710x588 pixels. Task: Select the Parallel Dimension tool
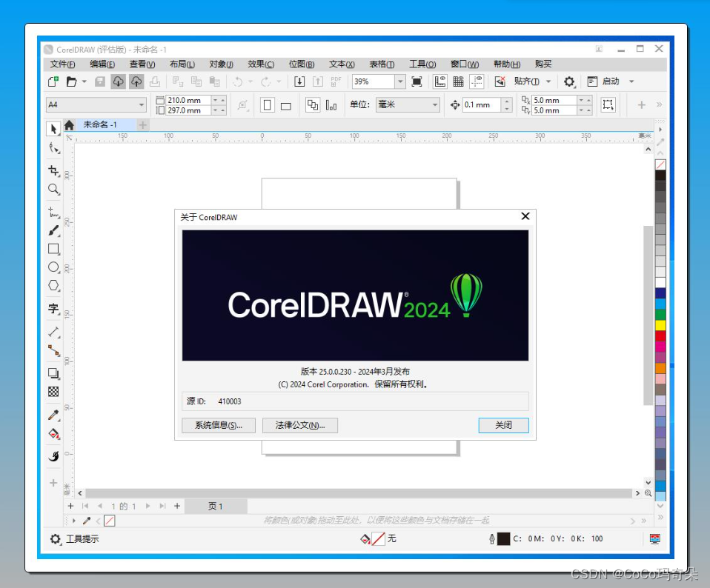click(54, 332)
